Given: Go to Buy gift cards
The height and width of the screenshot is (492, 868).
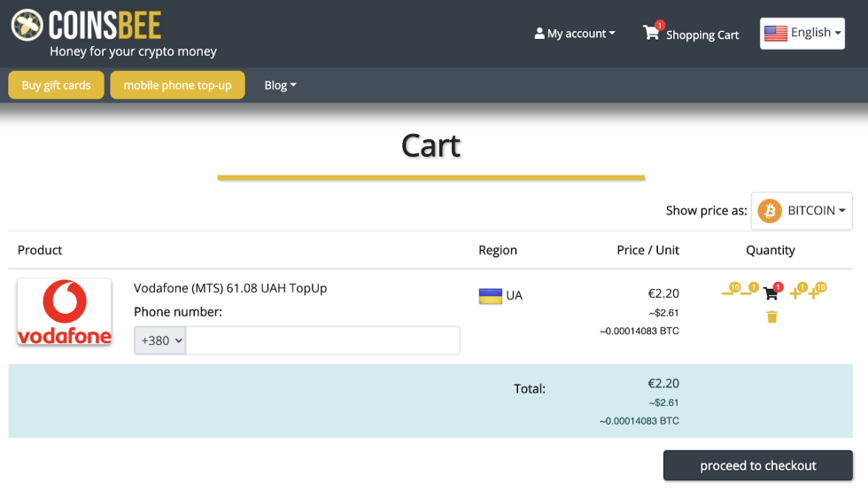Looking at the screenshot, I should coord(56,85).
